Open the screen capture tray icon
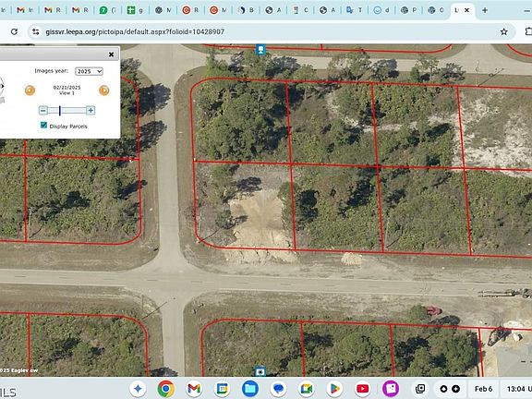Viewport: 532px width, 399px height. [x=421, y=389]
